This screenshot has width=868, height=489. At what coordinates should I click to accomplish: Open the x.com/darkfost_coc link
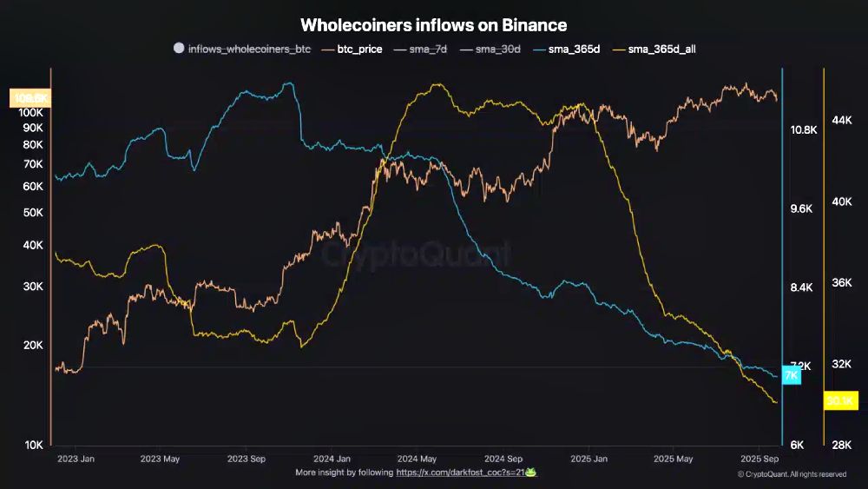pos(459,472)
